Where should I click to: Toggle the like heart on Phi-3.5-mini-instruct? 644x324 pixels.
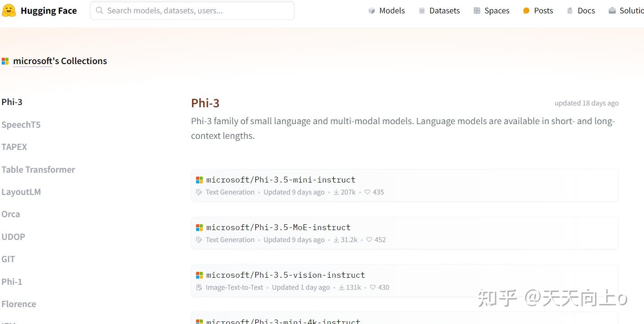point(367,192)
